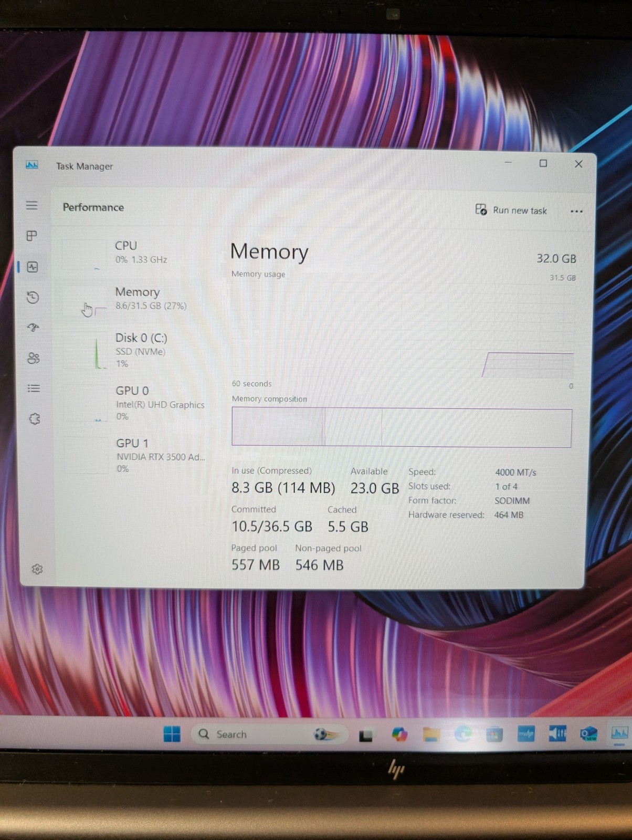
Task: Click the '4000 MT/s' speed value
Action: pos(515,472)
